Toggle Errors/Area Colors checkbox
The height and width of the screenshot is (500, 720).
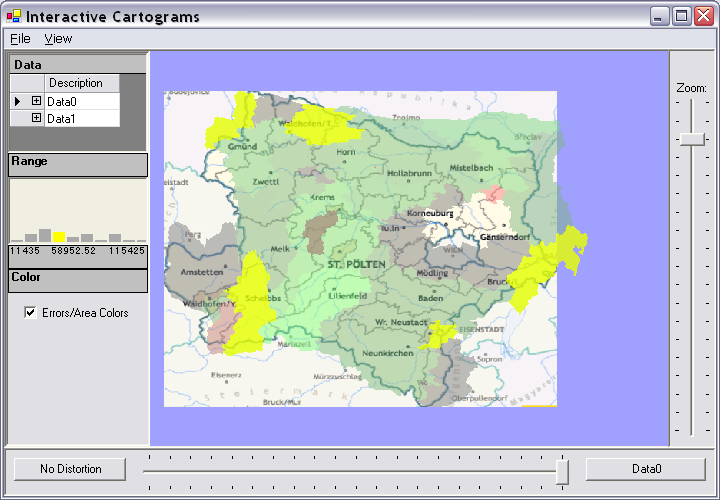click(x=30, y=313)
